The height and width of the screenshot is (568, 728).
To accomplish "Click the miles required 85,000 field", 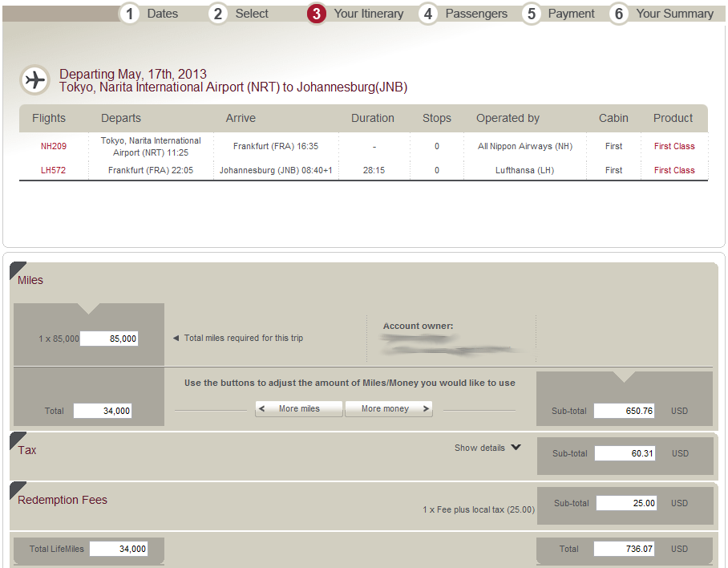I will coord(110,339).
